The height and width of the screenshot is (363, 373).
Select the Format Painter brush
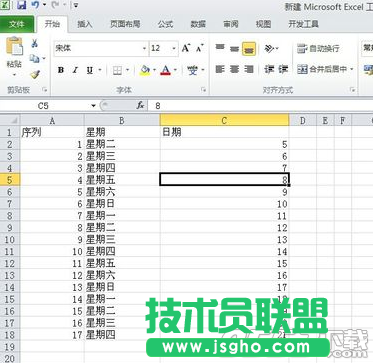pyautogui.click(x=34, y=74)
